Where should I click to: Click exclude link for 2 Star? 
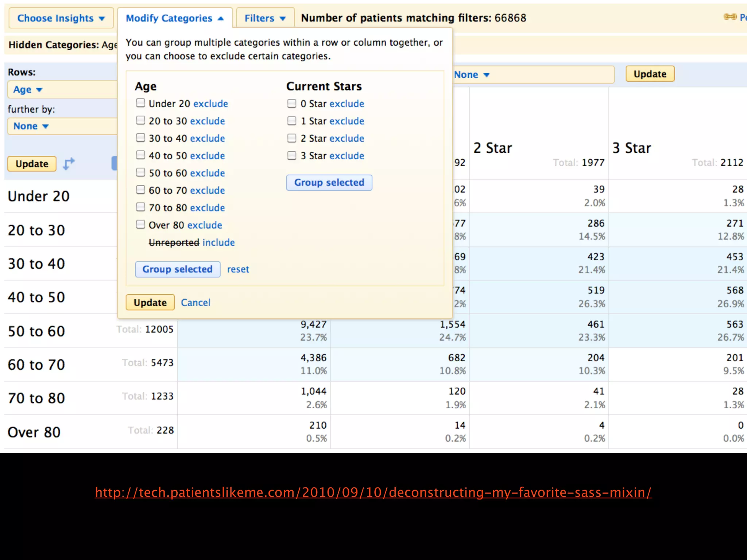tap(347, 139)
